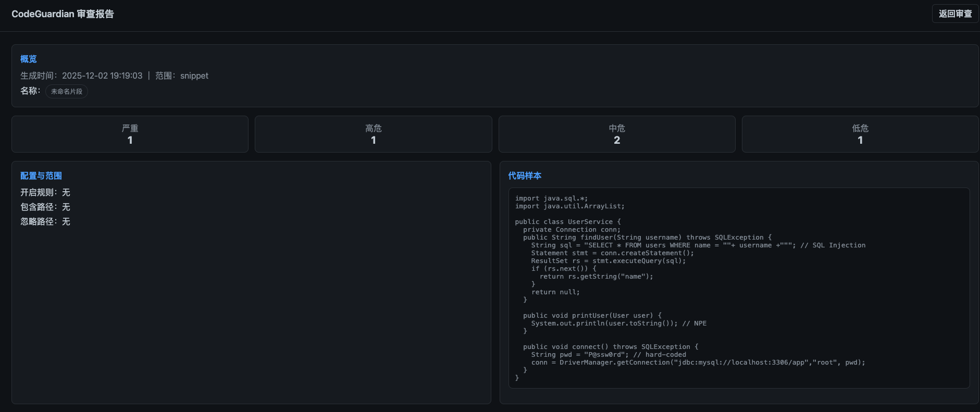The width and height of the screenshot is (980, 412).
Task: Click the SQL Injection comment code line
Action: [698, 245]
